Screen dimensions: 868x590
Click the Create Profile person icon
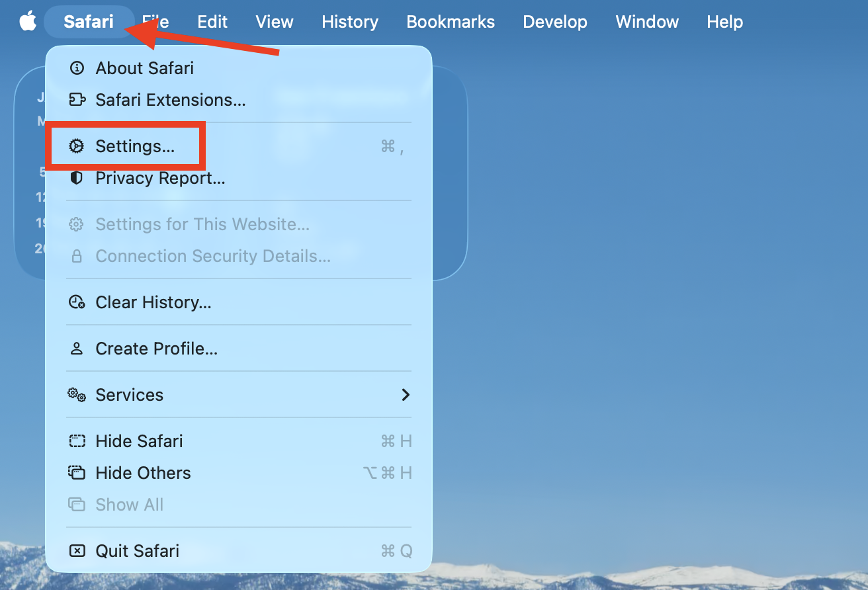[x=77, y=348]
